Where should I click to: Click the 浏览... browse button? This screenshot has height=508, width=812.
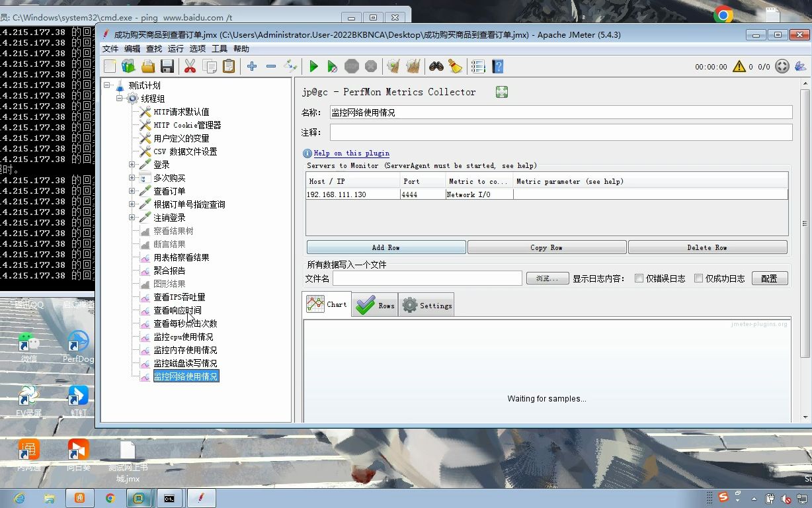click(548, 278)
